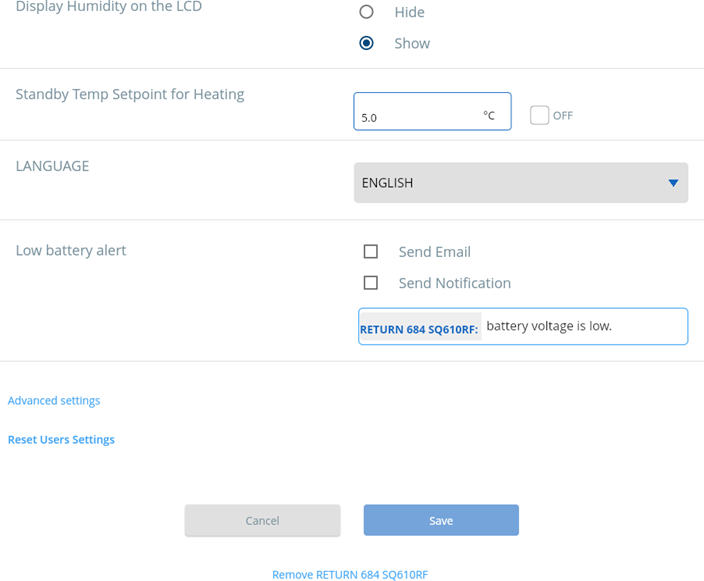This screenshot has width=704, height=581.
Task: Open the Advanced settings link
Action: (54, 401)
